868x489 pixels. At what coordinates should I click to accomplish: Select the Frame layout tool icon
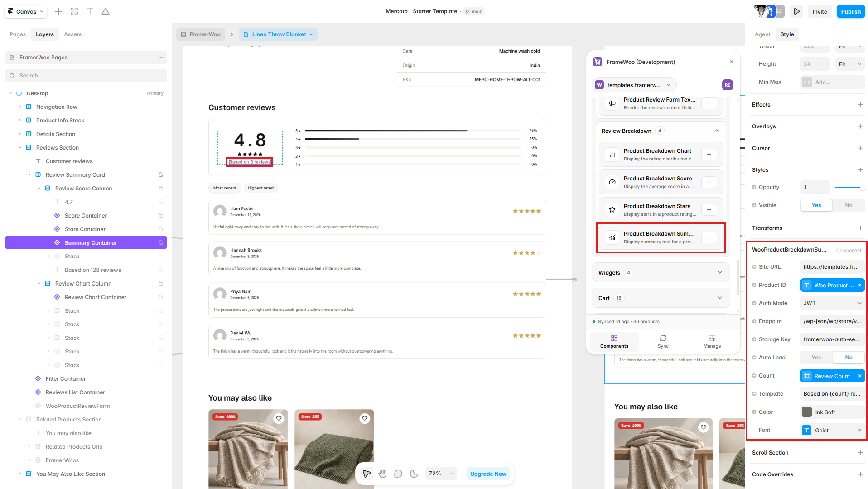[74, 11]
